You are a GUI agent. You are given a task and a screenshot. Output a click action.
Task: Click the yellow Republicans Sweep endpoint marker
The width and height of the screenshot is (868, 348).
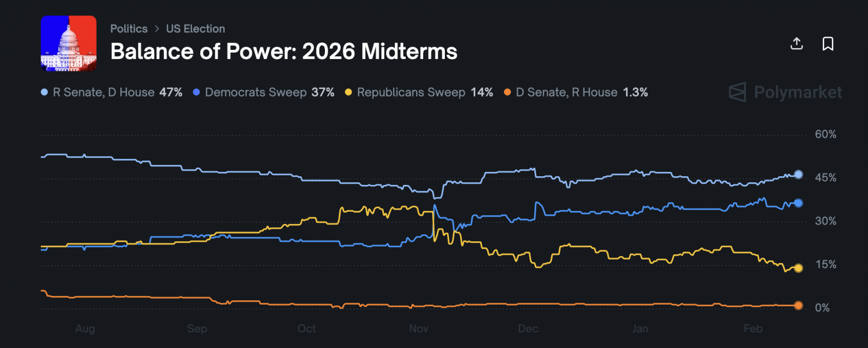pyautogui.click(x=798, y=268)
